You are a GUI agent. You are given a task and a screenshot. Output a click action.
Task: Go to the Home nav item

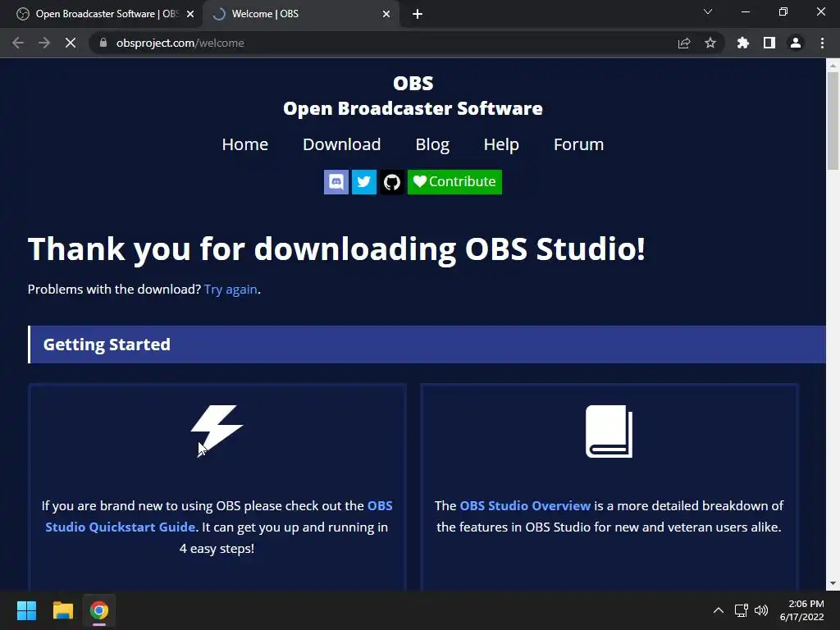244,144
